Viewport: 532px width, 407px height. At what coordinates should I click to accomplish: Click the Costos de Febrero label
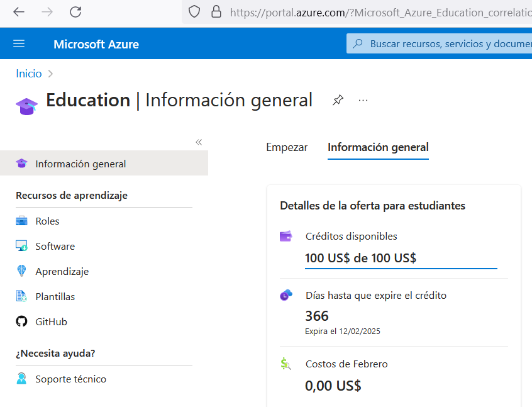click(346, 364)
